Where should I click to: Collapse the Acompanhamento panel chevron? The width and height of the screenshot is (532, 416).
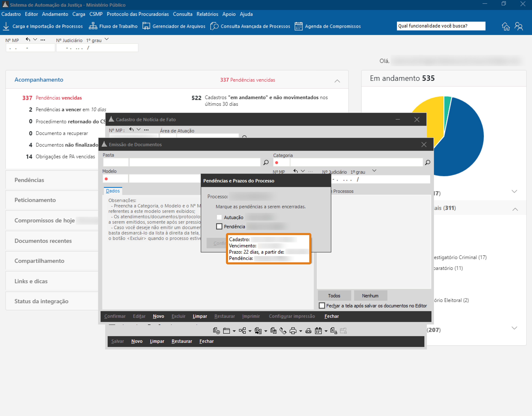[337, 81]
